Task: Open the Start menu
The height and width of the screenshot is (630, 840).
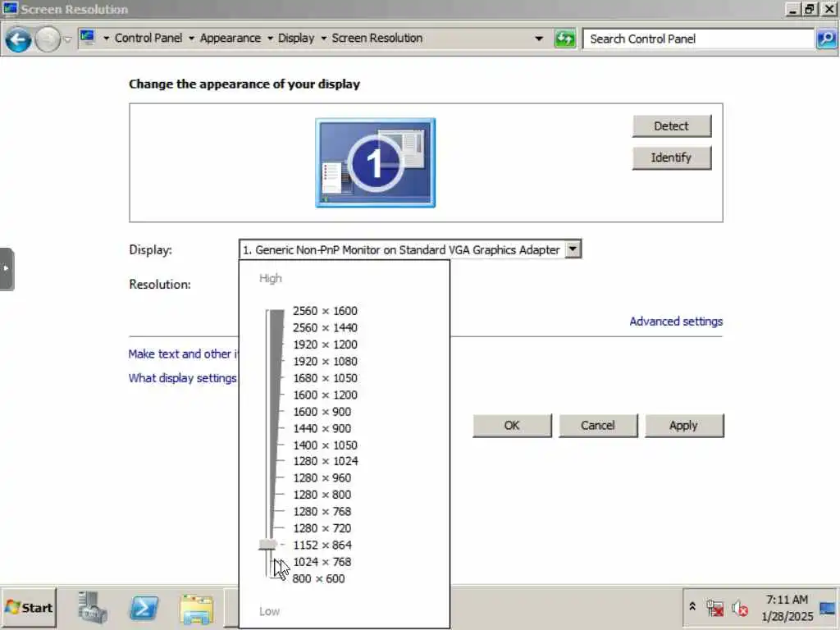Action: [x=29, y=608]
